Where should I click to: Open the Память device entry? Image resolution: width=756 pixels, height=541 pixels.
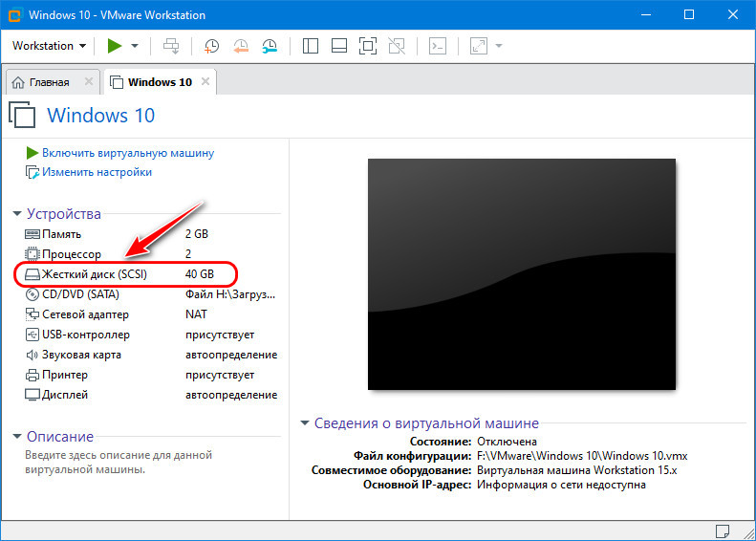[61, 234]
